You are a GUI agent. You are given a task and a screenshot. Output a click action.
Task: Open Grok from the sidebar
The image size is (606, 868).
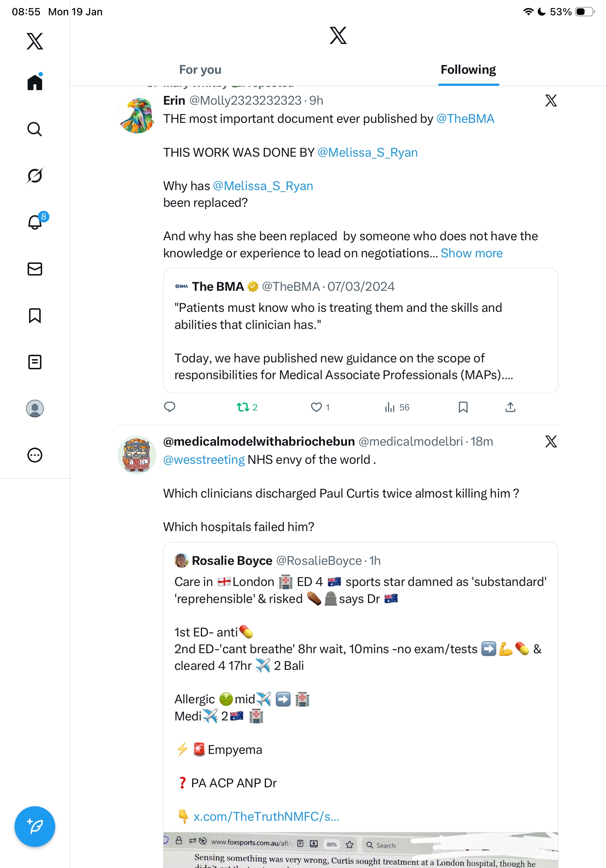tap(35, 176)
